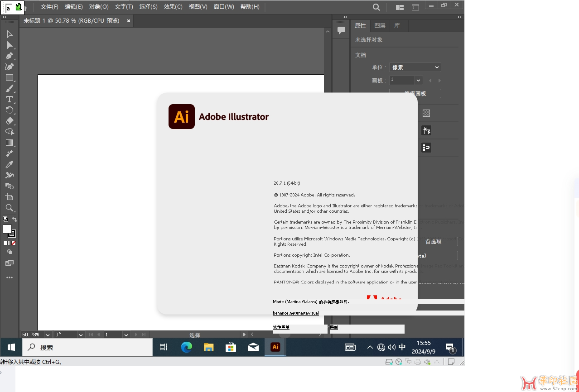Open the workspace switcher icon
The image size is (579, 392).
pos(415,7)
